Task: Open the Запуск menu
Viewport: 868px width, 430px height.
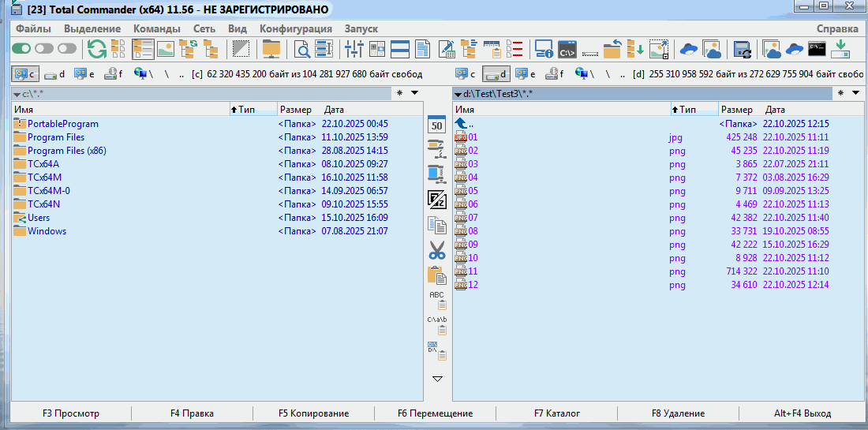Action: click(x=361, y=28)
